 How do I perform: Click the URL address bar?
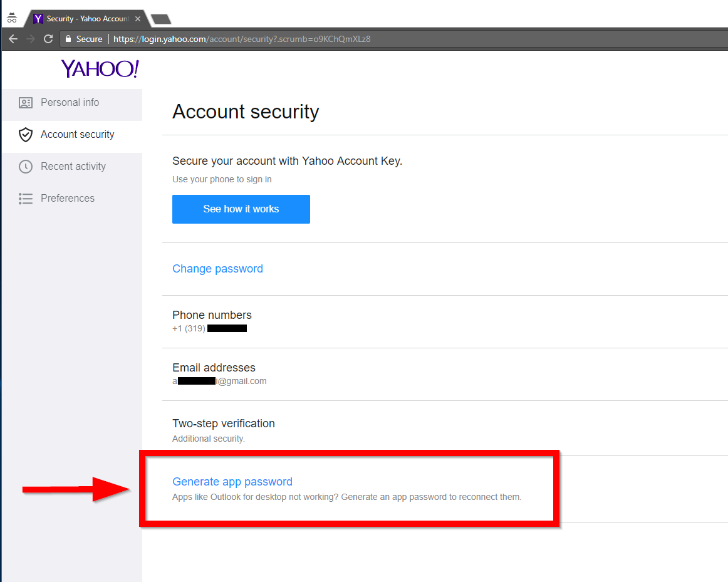click(x=395, y=39)
